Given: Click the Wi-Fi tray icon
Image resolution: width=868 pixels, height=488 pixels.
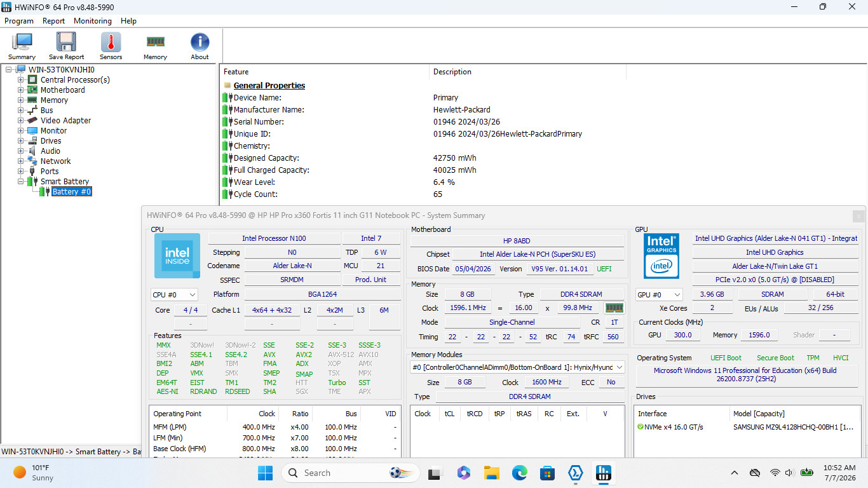Looking at the screenshot, I should [x=775, y=473].
